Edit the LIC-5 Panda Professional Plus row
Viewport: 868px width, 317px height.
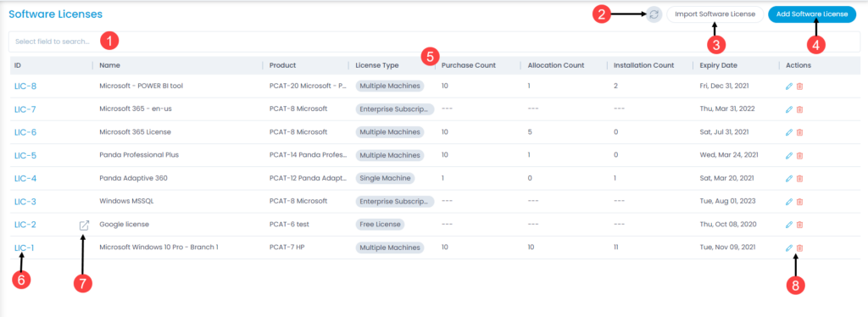pyautogui.click(x=789, y=155)
